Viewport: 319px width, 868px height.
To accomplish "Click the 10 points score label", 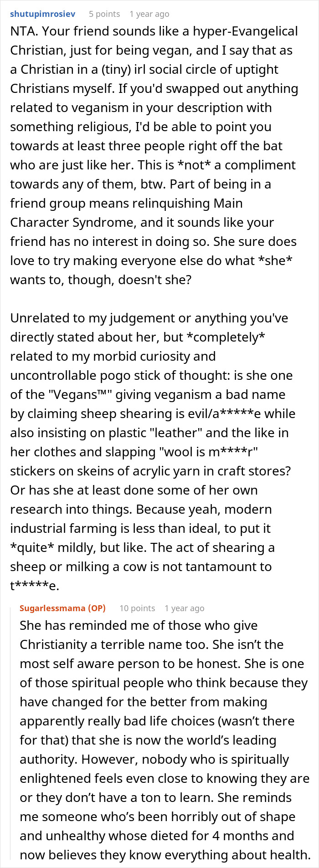I will 137,608.
